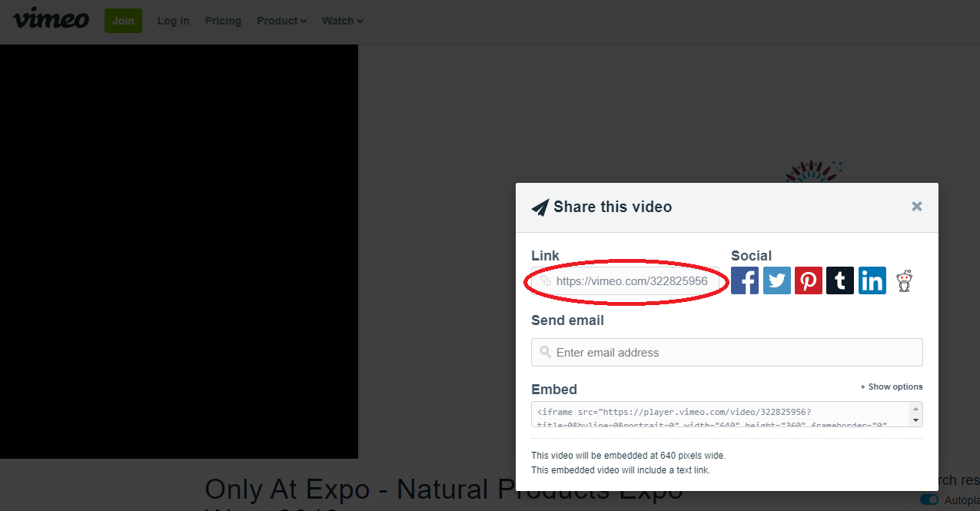Click the iframe embed code box
The image size is (980, 511).
pos(726,413)
